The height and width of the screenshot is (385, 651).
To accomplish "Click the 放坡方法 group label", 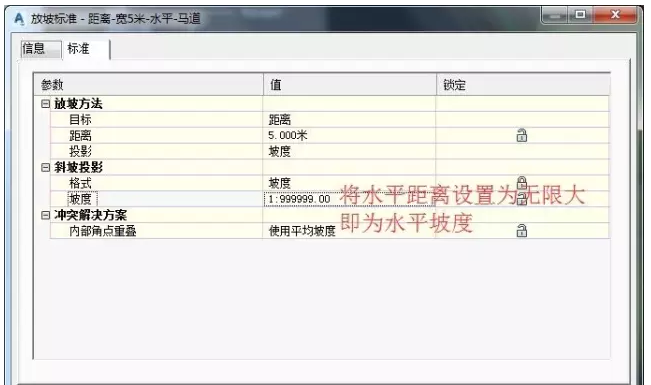I will (x=78, y=104).
